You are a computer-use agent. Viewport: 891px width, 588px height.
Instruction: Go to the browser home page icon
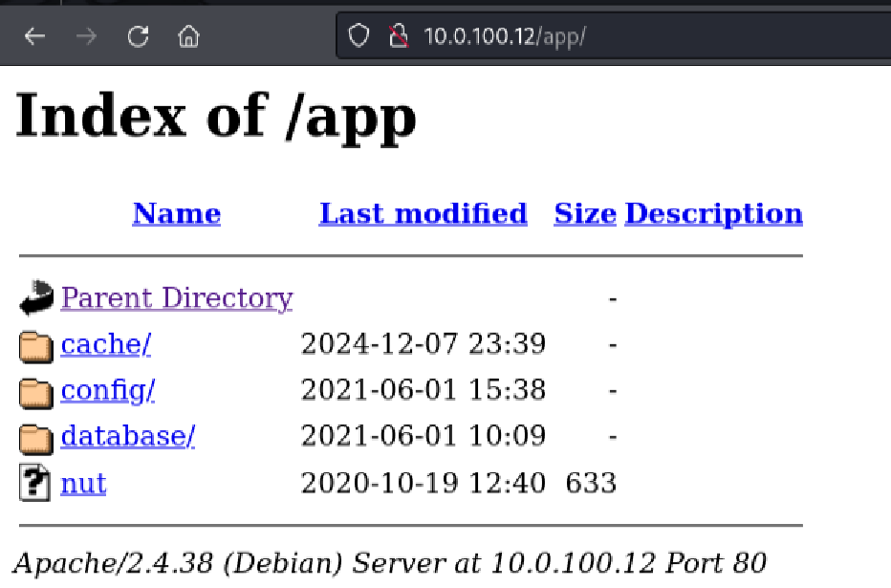pos(189,37)
